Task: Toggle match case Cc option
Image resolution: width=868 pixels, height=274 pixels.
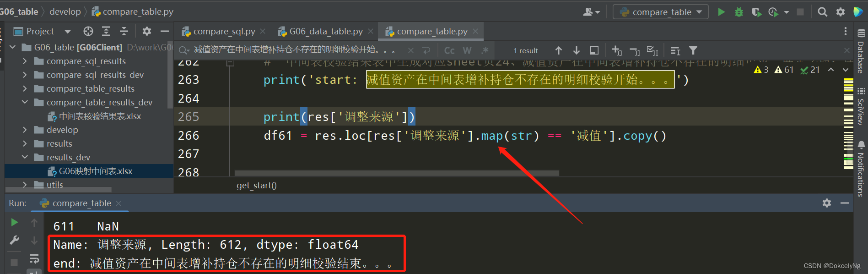Action: pyautogui.click(x=449, y=50)
